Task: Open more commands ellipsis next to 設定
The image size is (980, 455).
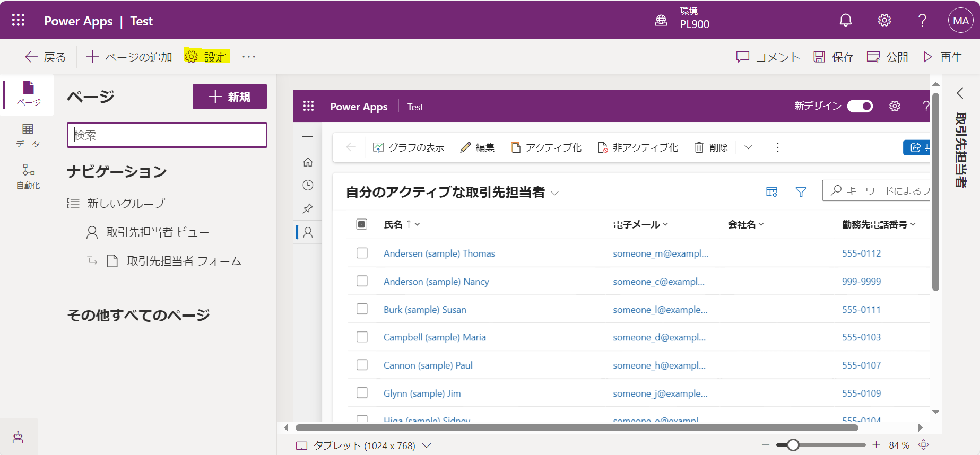Action: click(249, 57)
